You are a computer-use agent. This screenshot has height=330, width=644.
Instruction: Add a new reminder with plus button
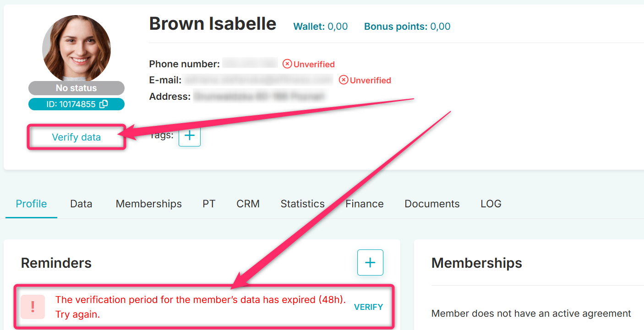tap(370, 262)
